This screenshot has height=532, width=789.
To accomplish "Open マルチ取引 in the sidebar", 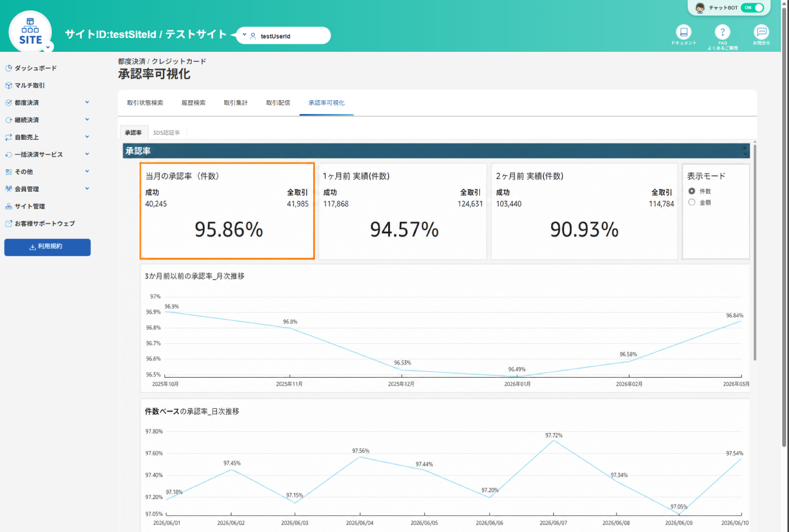I will click(29, 85).
